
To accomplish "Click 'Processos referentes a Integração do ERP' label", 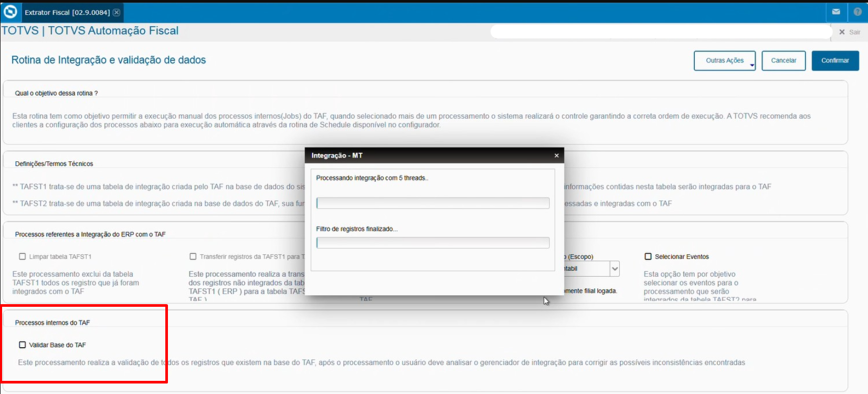I will tap(90, 234).
